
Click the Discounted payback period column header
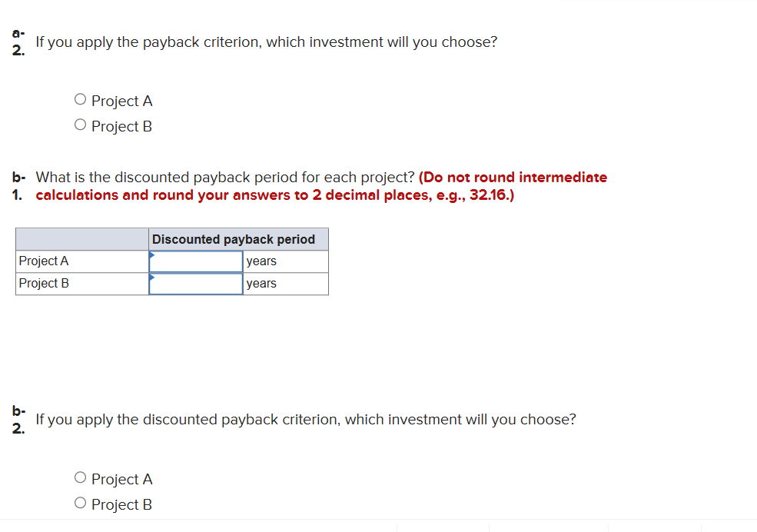pyautogui.click(x=233, y=239)
